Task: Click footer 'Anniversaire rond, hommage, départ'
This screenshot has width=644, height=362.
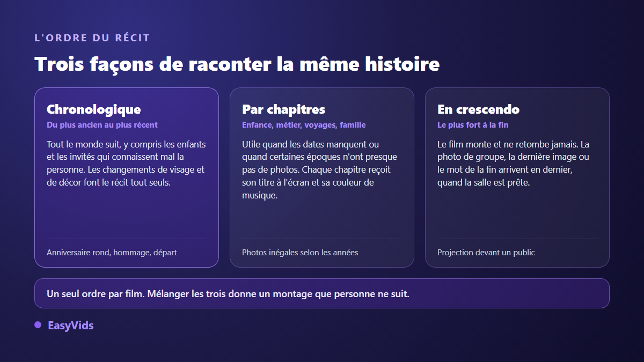Action: pyautogui.click(x=112, y=253)
